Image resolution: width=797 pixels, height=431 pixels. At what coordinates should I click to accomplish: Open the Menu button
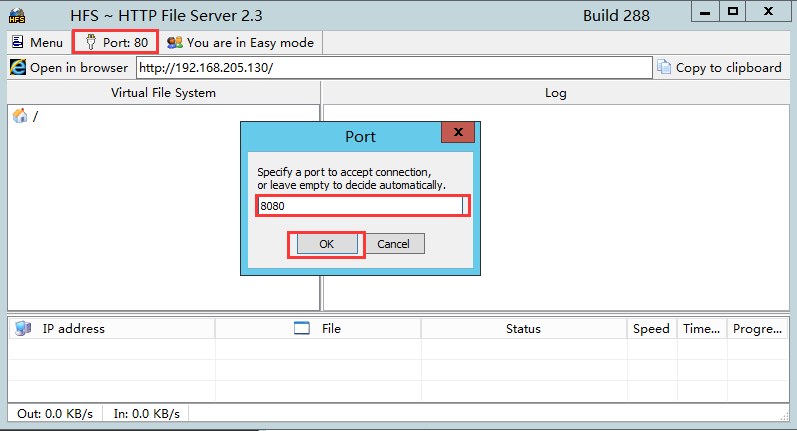coord(38,42)
